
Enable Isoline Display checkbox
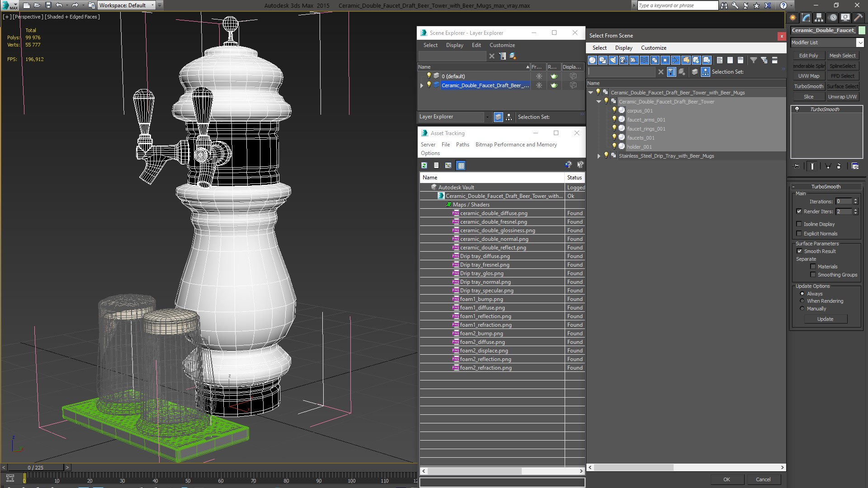[799, 224]
